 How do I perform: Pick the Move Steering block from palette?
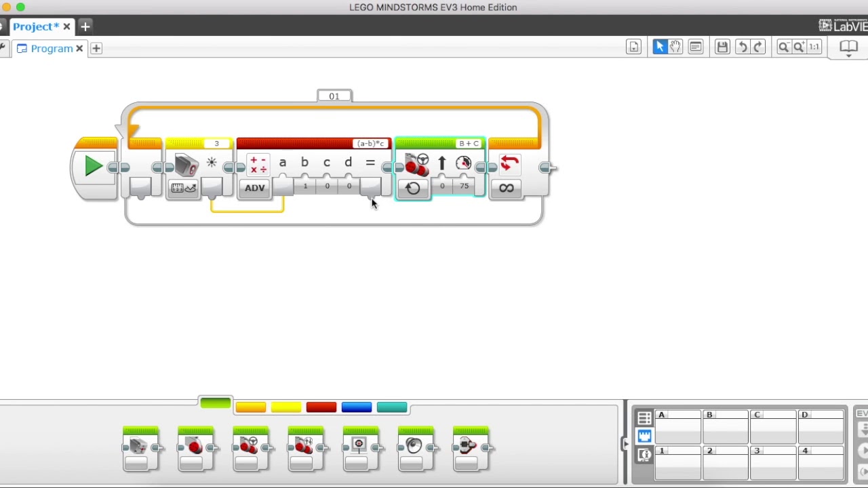pyautogui.click(x=250, y=449)
